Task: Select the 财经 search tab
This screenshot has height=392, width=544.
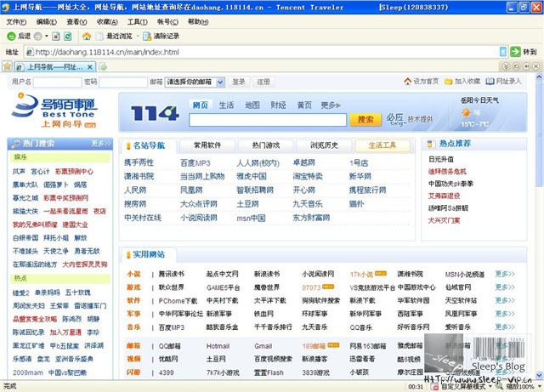Action: [278, 105]
